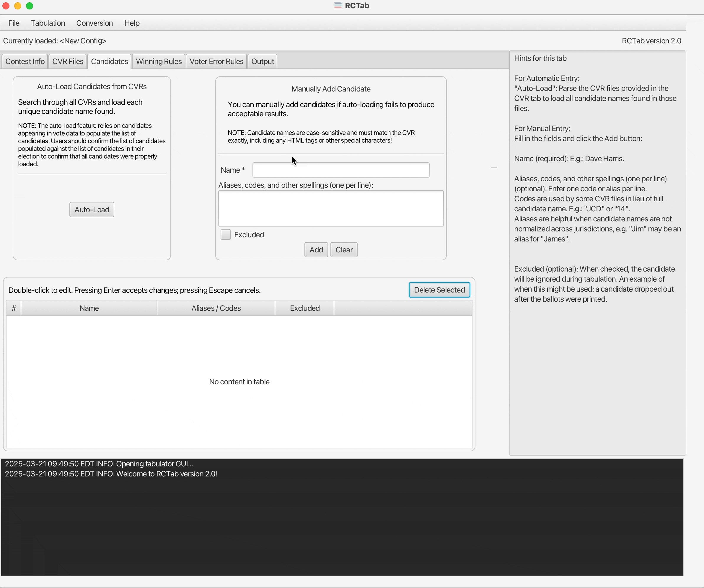
Task: Click the red close window button
Action: [x=6, y=6]
